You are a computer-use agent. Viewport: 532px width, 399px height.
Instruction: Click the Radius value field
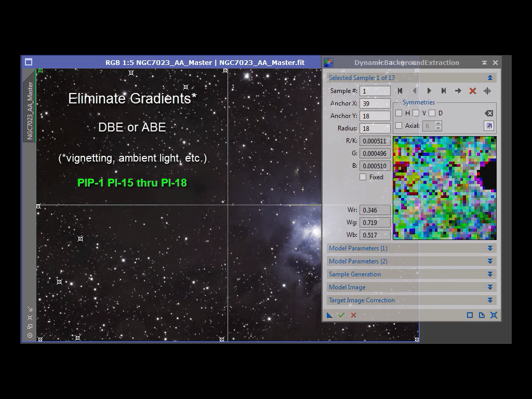[375, 128]
